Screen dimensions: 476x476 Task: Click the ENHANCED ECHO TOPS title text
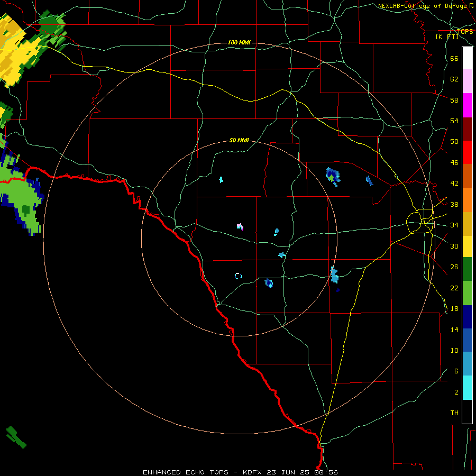(186, 472)
